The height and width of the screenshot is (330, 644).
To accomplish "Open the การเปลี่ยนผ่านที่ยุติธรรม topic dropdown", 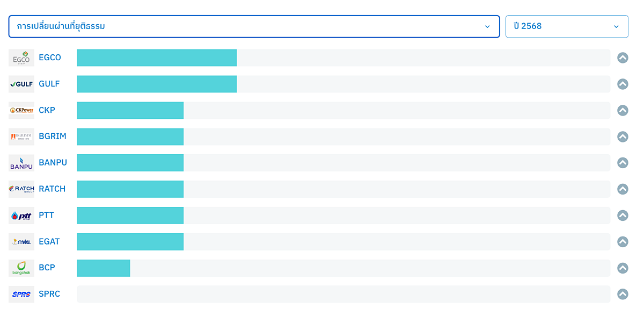I will pos(254,26).
